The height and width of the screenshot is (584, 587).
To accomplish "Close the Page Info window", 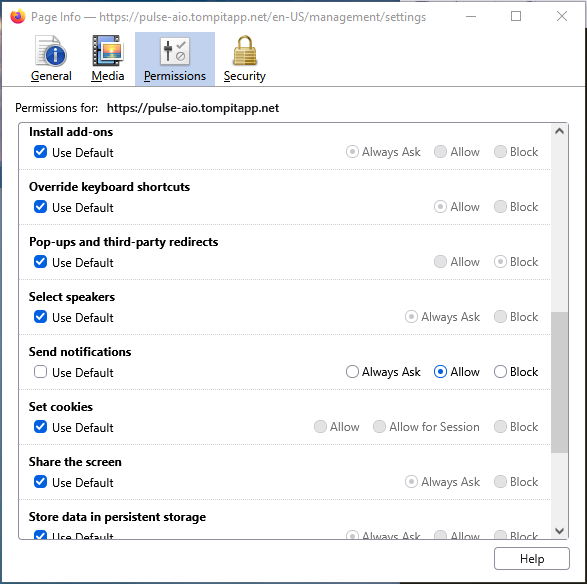I will tap(562, 16).
